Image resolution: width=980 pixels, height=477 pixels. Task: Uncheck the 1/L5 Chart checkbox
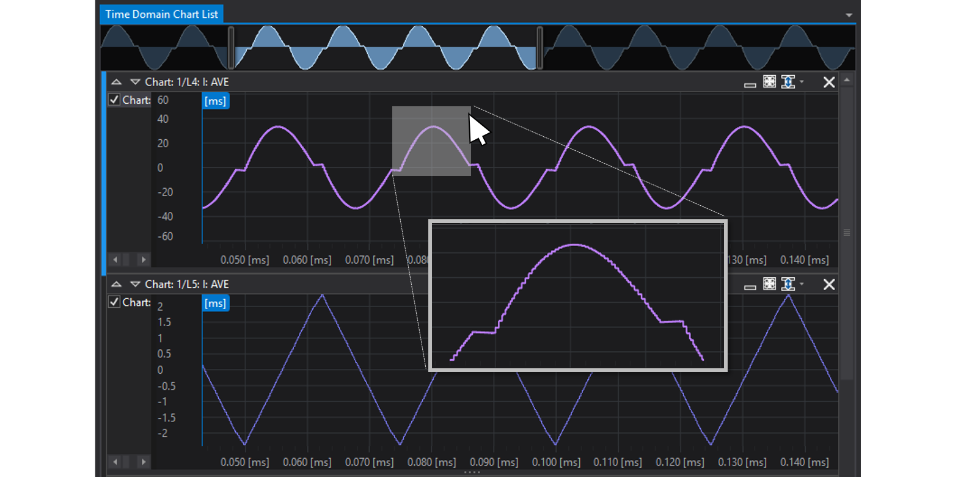click(x=114, y=302)
